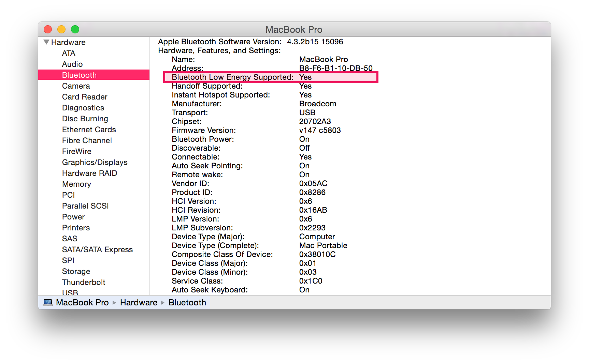The image size is (589, 364).
Task: Click Composite Class value 0x38010C
Action: 317,254
